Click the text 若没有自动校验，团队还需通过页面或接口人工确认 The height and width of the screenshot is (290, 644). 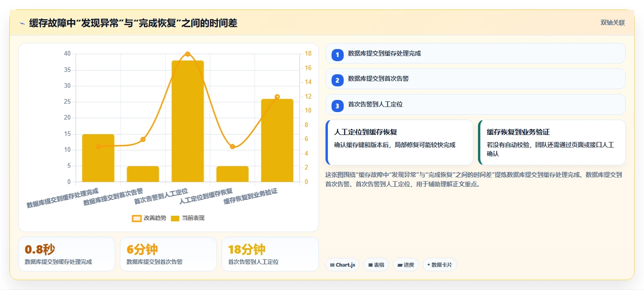pos(550,149)
